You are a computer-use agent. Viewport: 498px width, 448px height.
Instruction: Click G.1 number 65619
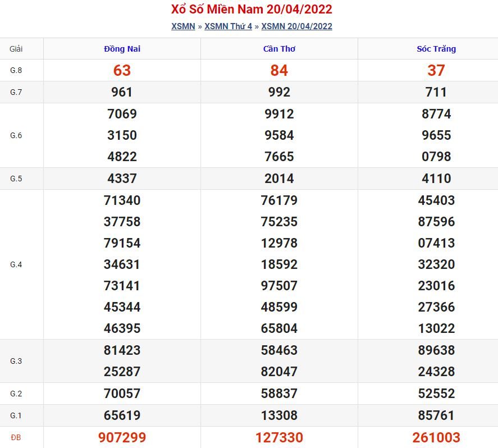122,415
